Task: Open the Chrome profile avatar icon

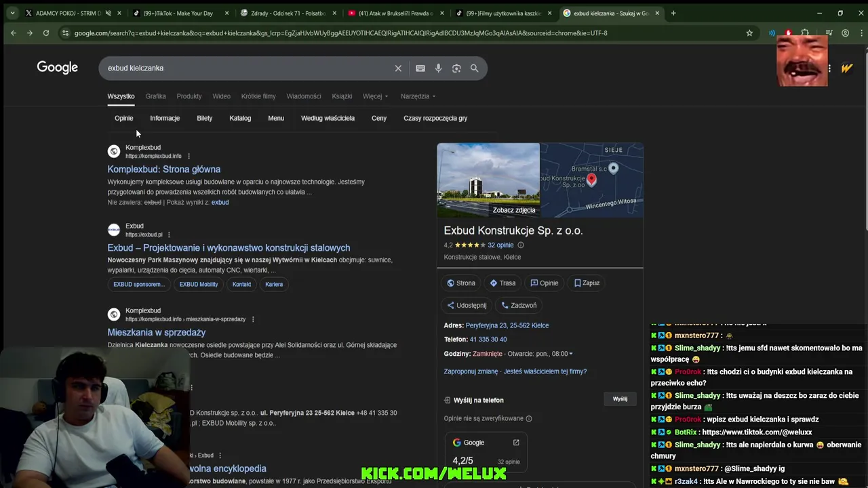Action: pos(845,33)
